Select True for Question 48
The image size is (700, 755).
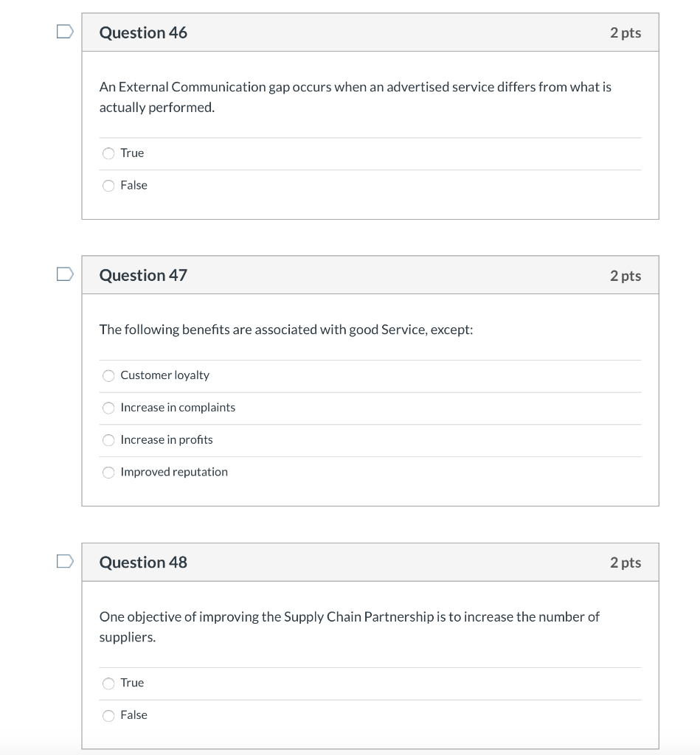108,683
